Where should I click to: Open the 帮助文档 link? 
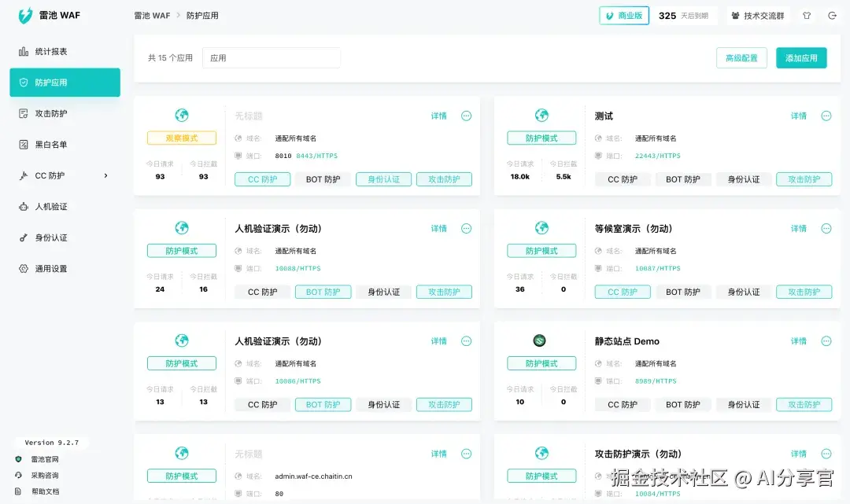coord(45,491)
